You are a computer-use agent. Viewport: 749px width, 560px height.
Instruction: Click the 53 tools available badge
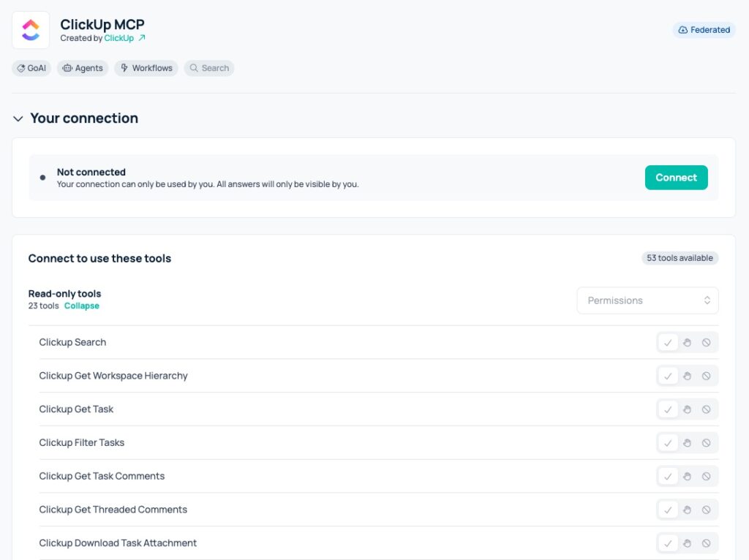coord(680,258)
